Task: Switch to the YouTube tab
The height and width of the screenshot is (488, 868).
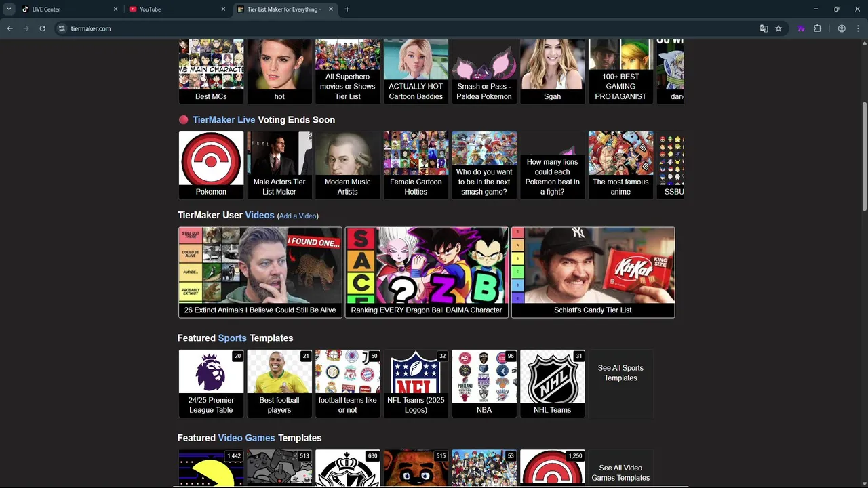Action: (x=176, y=9)
